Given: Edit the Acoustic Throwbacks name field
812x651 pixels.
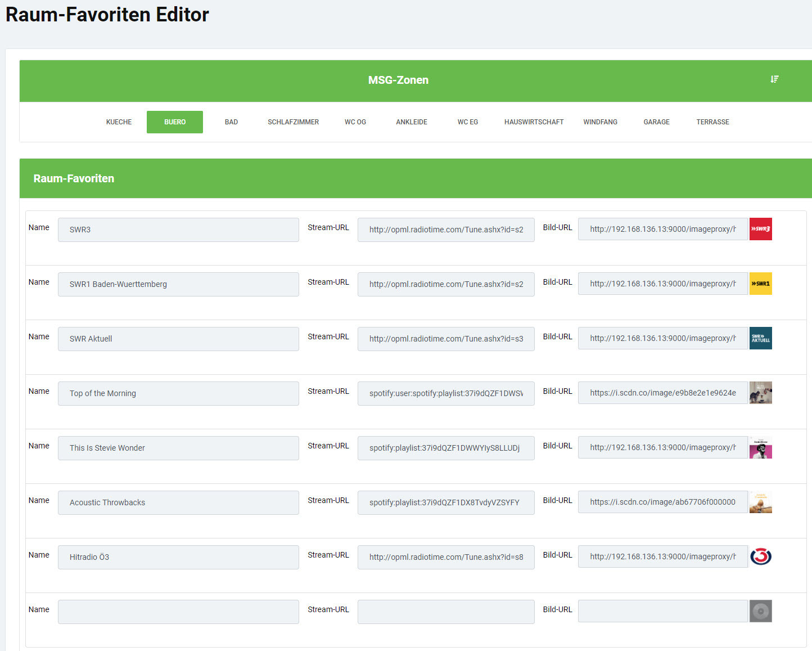Looking at the screenshot, I should click(178, 502).
